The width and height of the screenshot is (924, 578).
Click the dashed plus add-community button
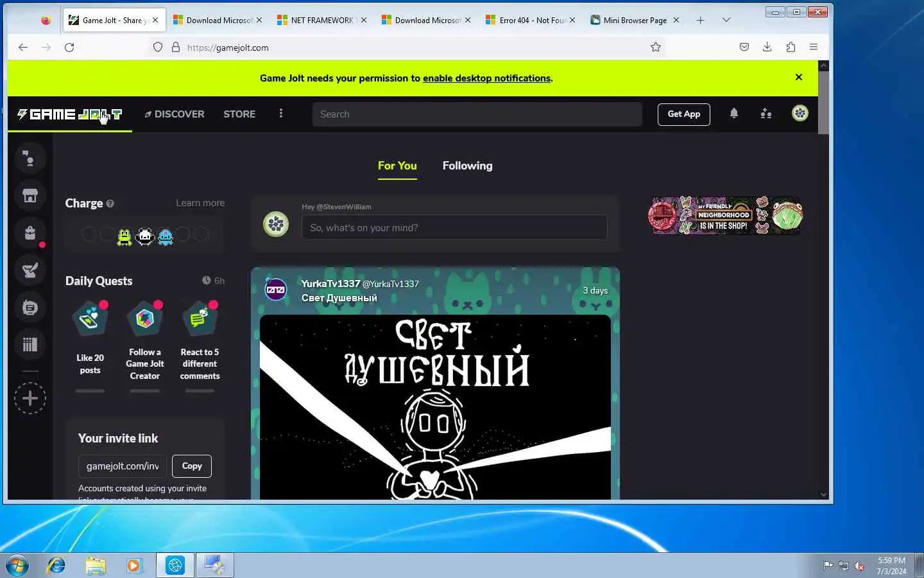30,398
